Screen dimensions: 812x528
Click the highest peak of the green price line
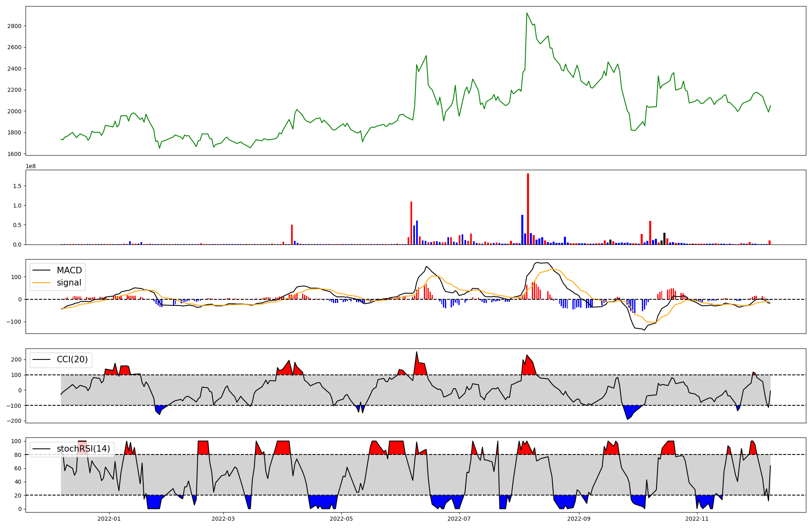(527, 13)
